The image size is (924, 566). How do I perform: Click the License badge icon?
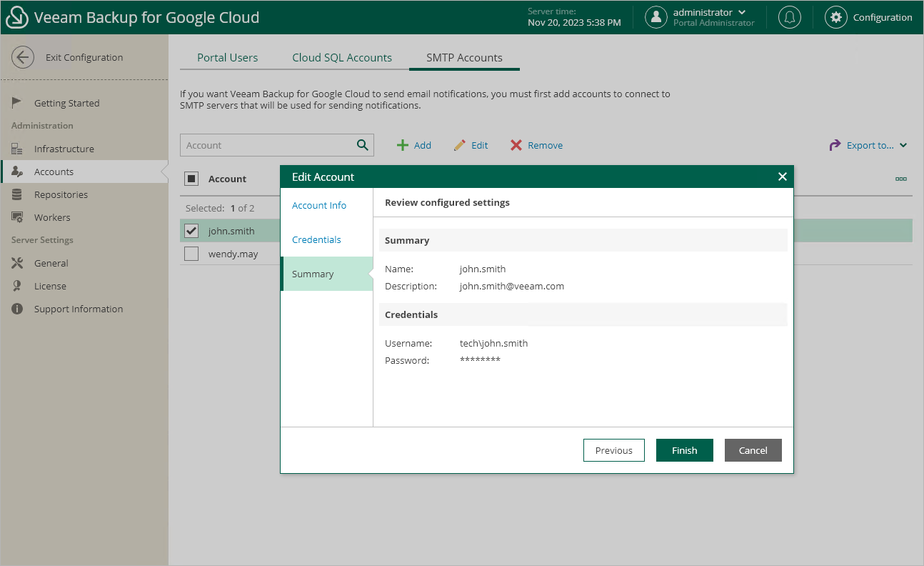[x=18, y=286]
